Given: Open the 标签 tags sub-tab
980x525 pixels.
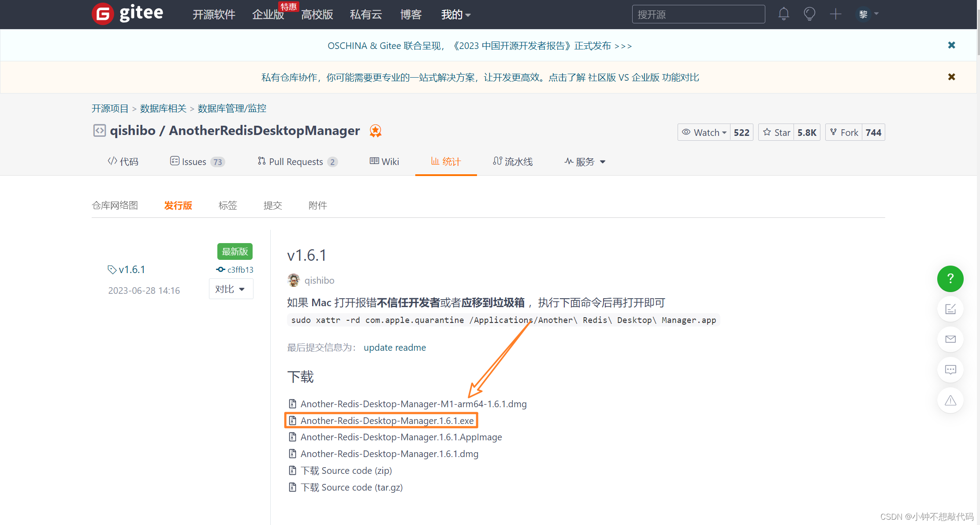Looking at the screenshot, I should pyautogui.click(x=227, y=205).
